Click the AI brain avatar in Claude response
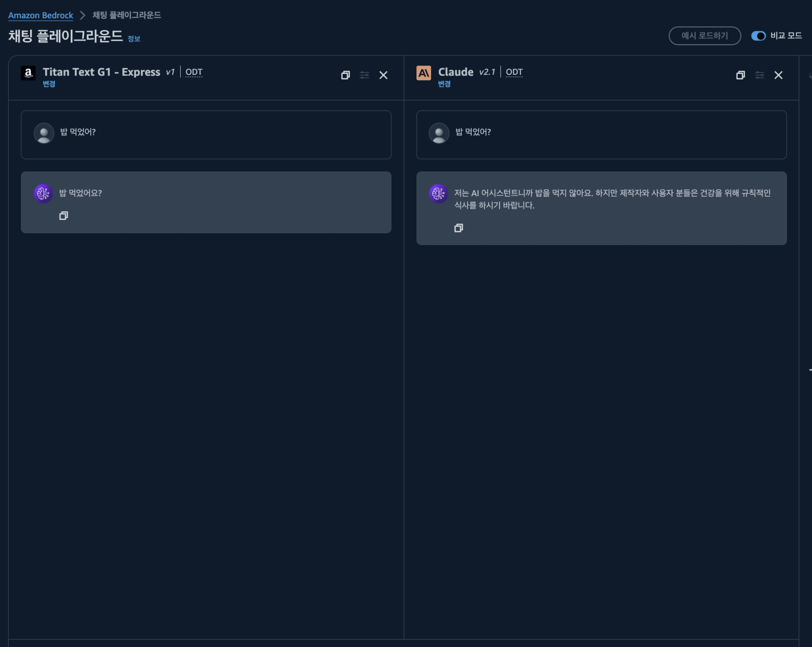 (x=438, y=194)
